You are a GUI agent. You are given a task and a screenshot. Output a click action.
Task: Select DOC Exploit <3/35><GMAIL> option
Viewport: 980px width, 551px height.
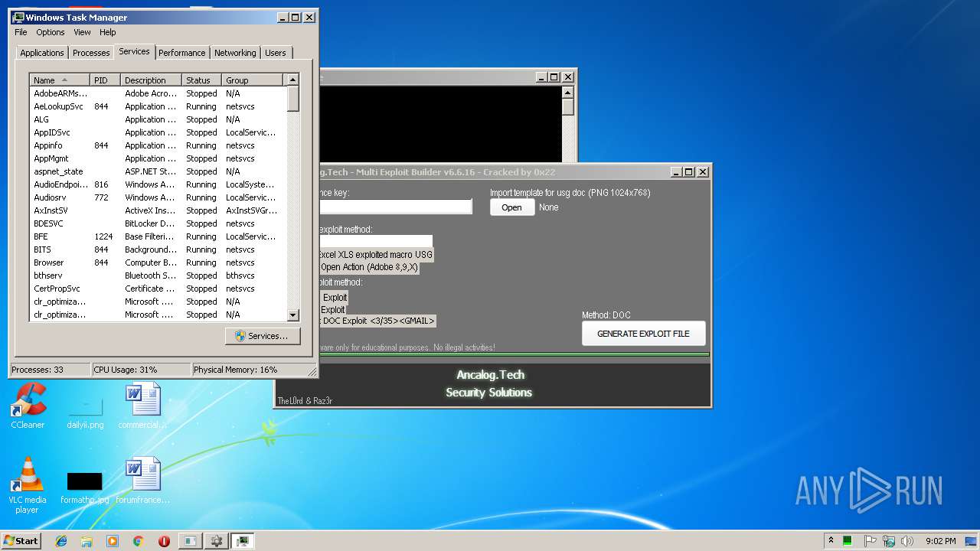[378, 321]
